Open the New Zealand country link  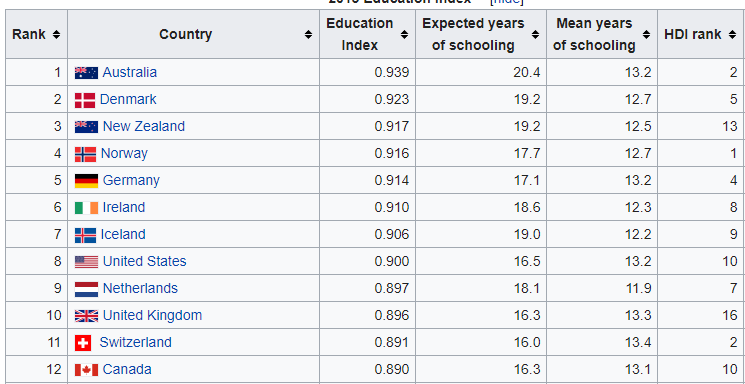tap(143, 126)
